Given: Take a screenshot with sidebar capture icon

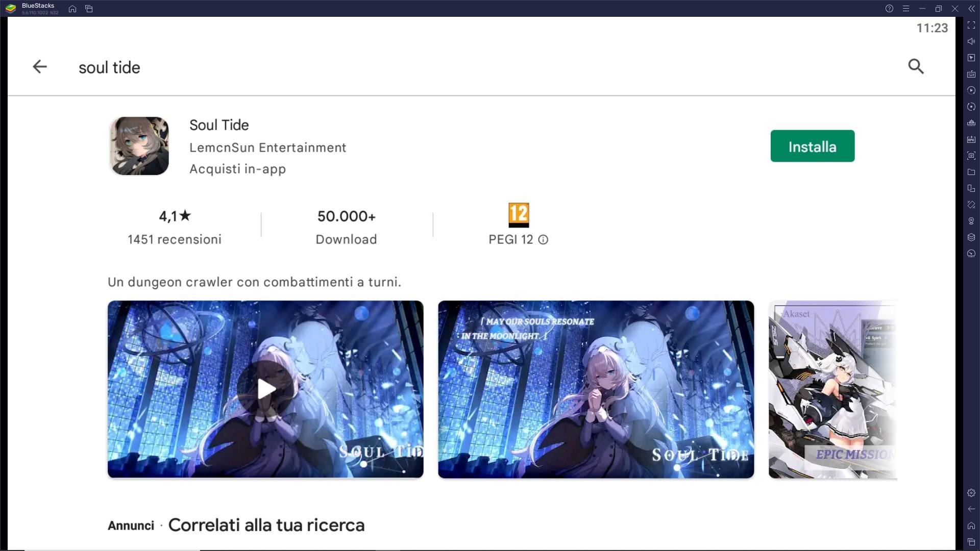Looking at the screenshot, I should [971, 156].
